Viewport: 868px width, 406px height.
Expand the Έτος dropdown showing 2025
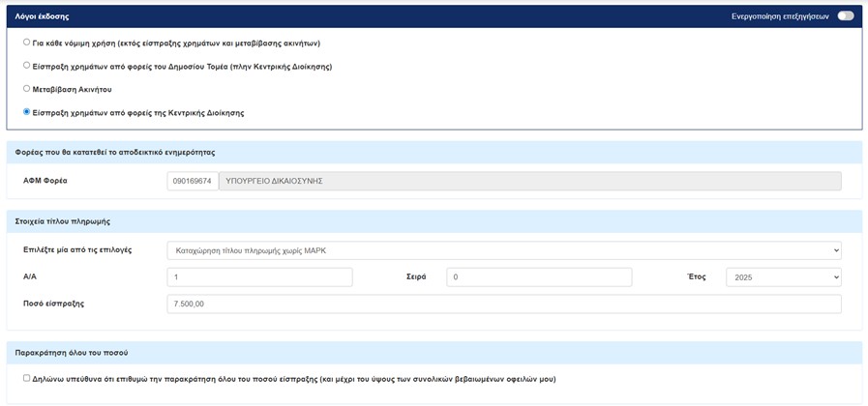point(782,277)
